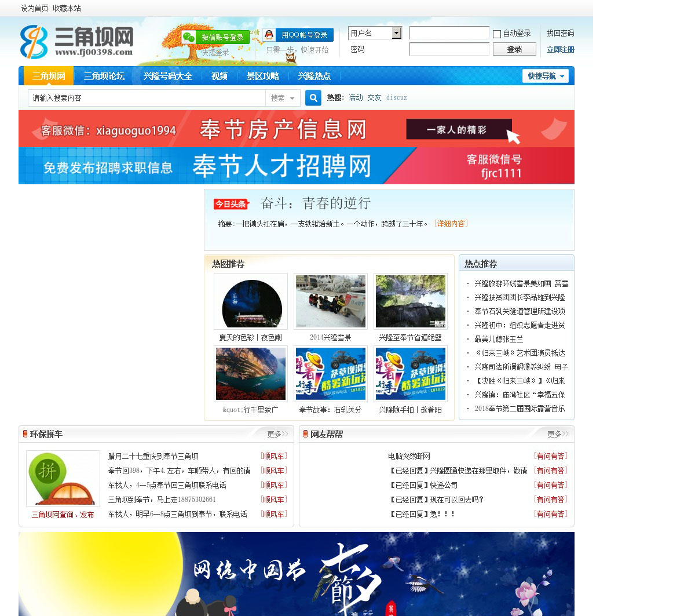Enable the 自动登录 checkbox
The width and height of the screenshot is (695, 616).
point(497,34)
